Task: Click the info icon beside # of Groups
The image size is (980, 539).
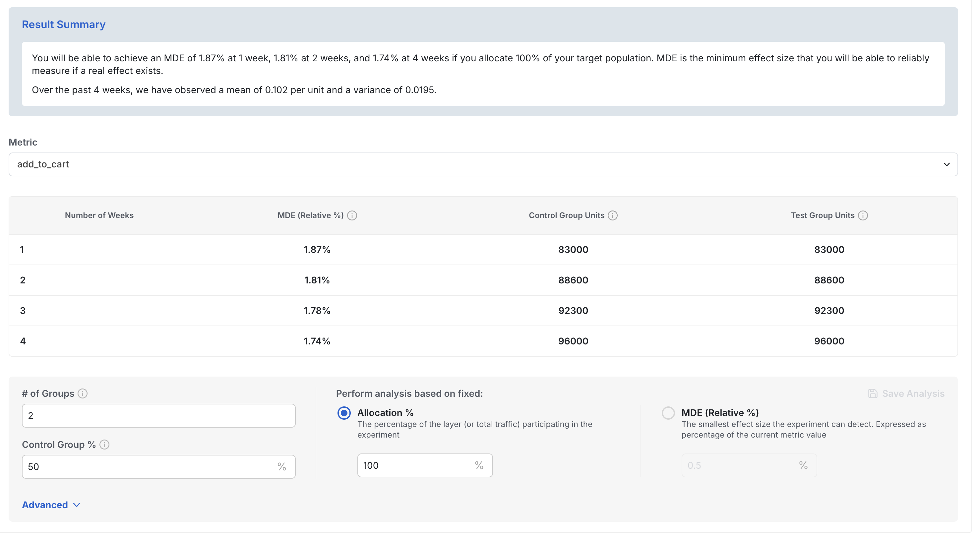Action: pyautogui.click(x=83, y=394)
